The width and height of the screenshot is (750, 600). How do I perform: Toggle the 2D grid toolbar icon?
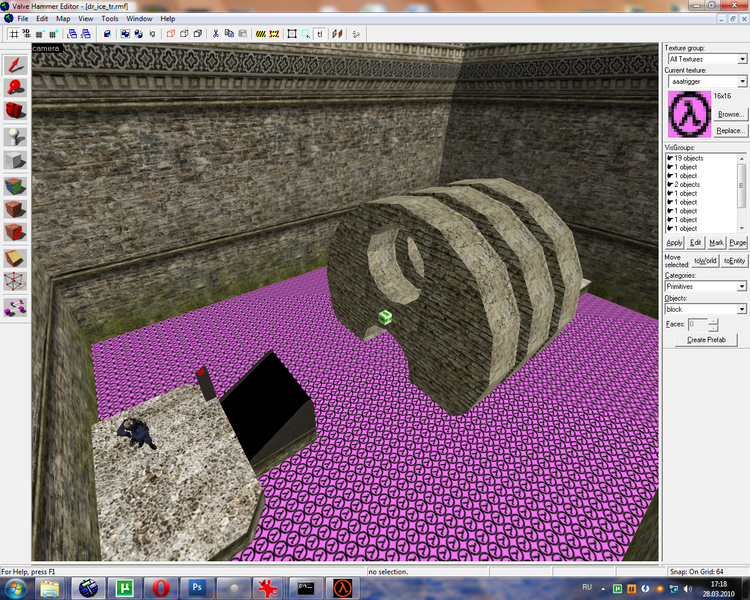click(14, 33)
